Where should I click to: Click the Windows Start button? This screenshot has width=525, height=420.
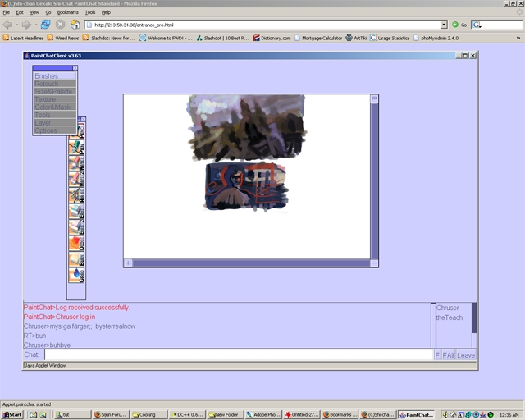point(12,414)
